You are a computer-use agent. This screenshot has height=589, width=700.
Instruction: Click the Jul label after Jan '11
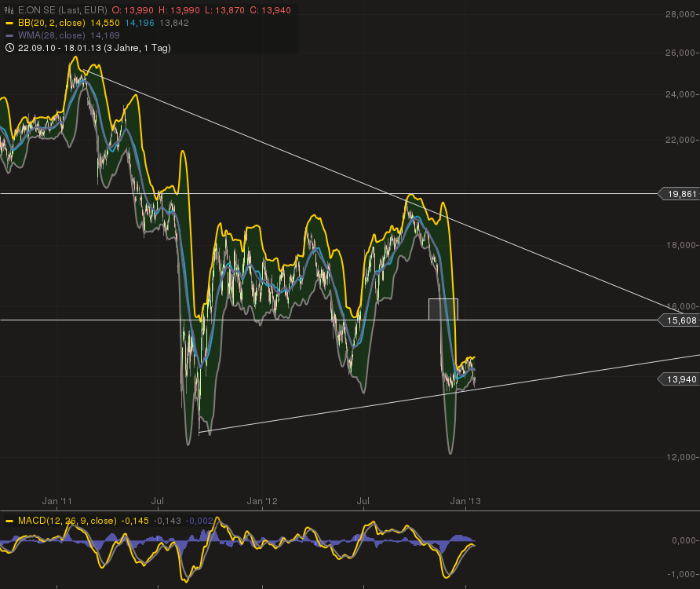[158, 500]
